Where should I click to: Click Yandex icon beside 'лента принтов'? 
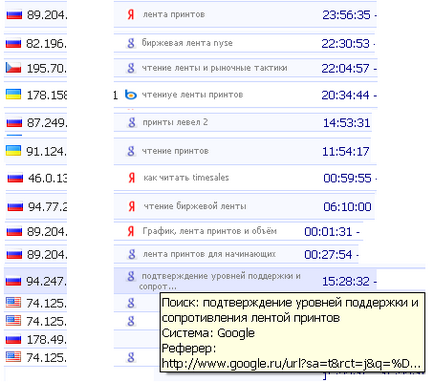[x=131, y=15]
